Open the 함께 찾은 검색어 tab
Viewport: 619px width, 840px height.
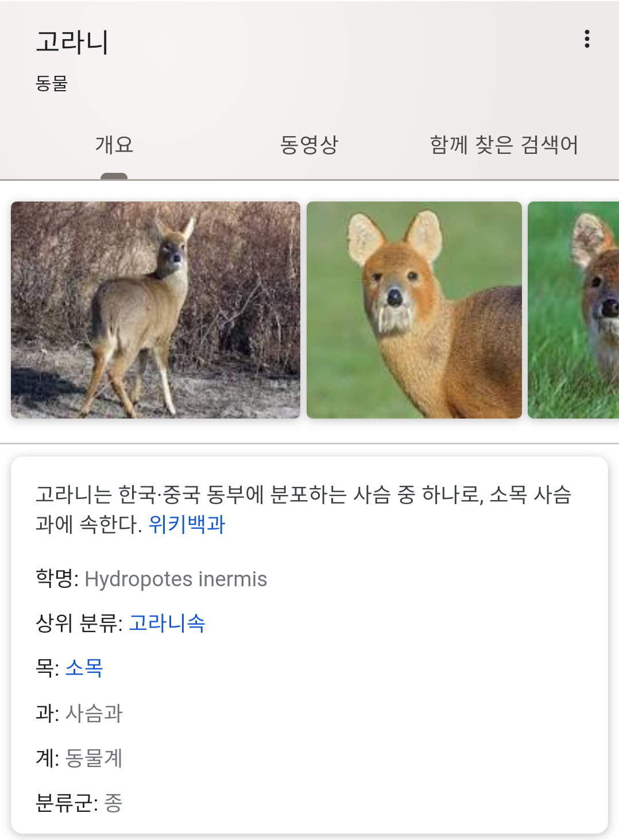(x=504, y=145)
